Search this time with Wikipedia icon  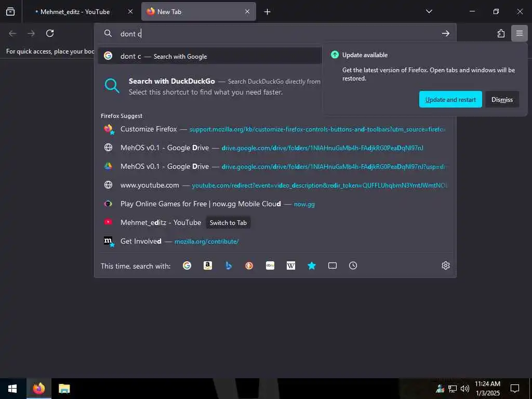click(x=291, y=265)
